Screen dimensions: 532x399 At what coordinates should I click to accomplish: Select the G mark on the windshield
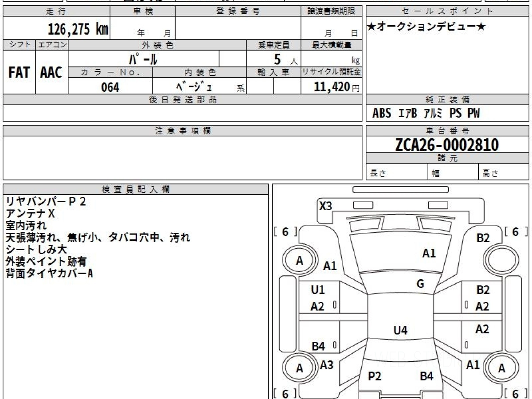pos(420,284)
